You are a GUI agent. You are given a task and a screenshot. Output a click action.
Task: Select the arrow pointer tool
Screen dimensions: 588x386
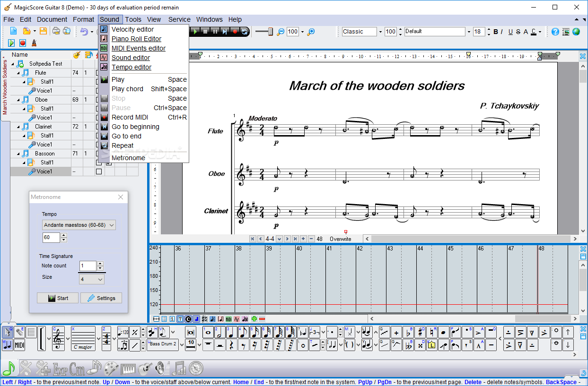coord(8,332)
